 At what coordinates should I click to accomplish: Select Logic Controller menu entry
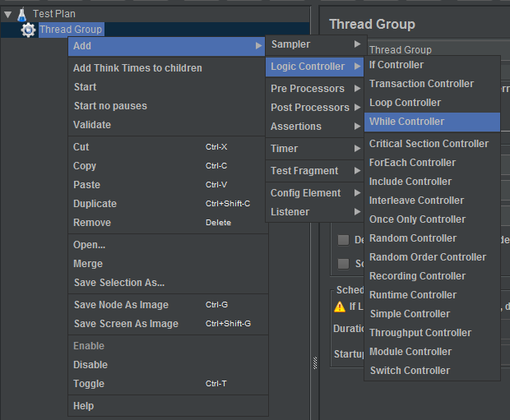314,67
